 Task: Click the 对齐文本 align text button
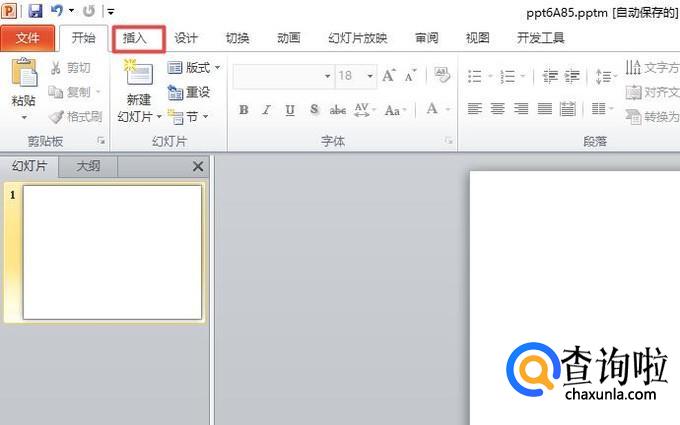[652, 92]
